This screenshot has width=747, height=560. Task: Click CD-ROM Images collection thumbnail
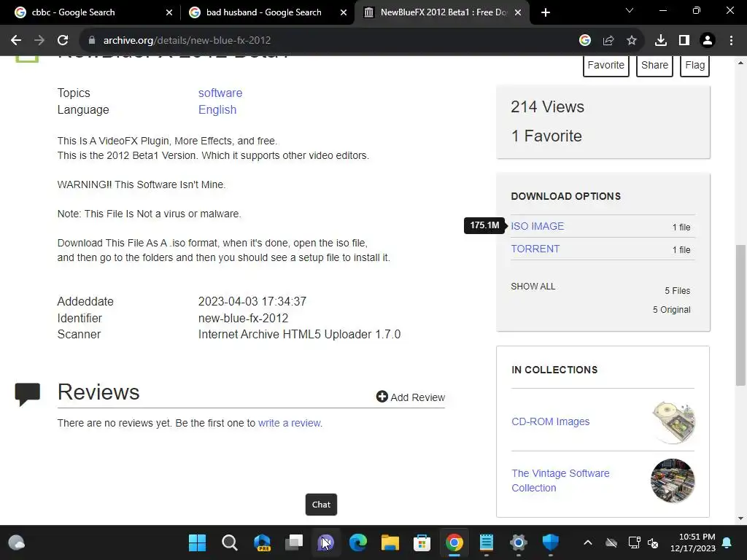pyautogui.click(x=673, y=422)
